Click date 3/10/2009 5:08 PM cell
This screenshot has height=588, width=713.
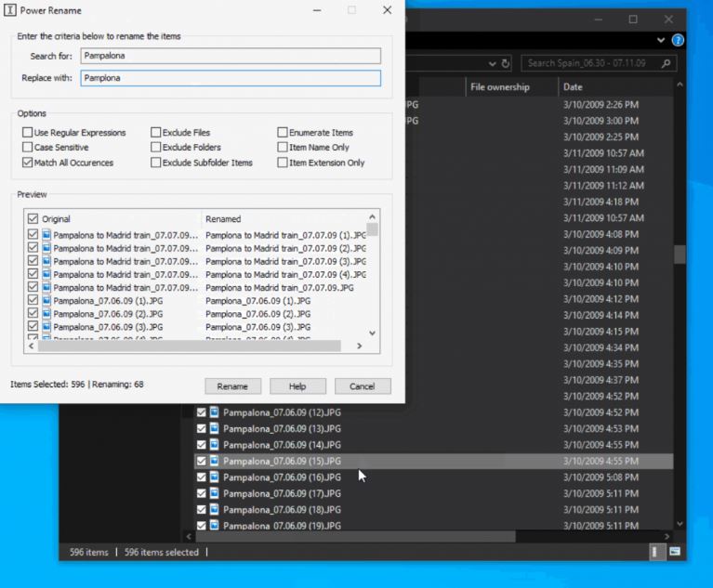pos(601,477)
